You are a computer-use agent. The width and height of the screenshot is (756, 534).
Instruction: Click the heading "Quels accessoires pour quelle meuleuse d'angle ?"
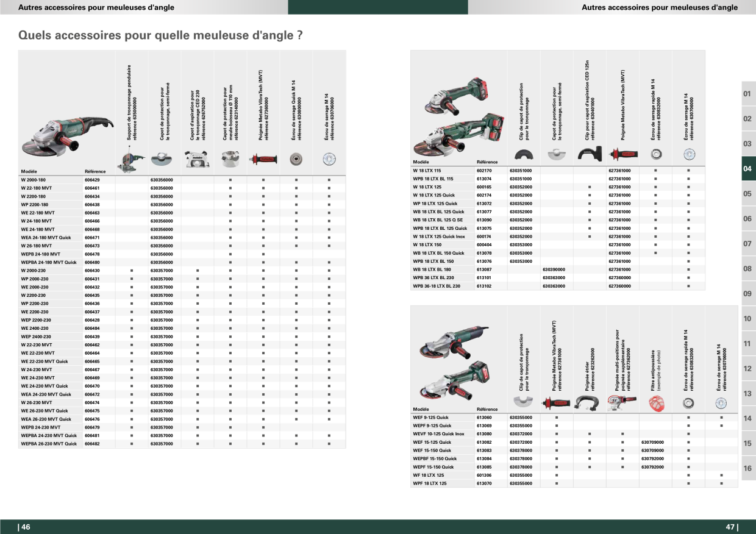coord(161,35)
